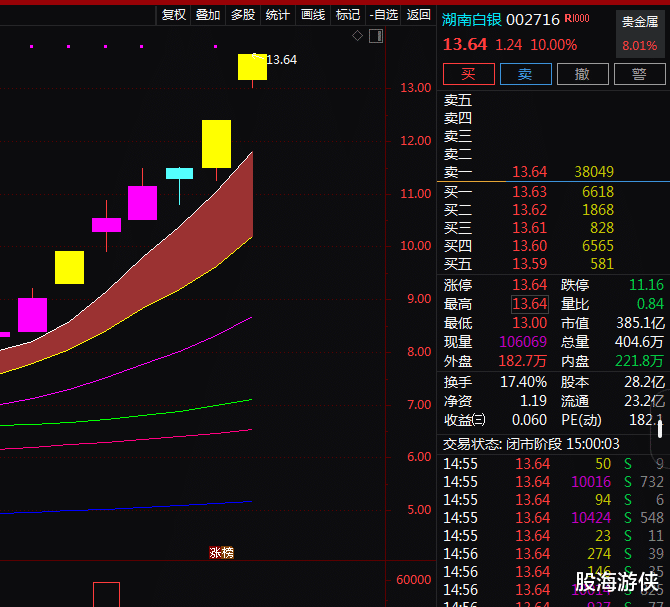670x607 pixels.
Task: Click the 撤 cancel order button
Action: [581, 74]
